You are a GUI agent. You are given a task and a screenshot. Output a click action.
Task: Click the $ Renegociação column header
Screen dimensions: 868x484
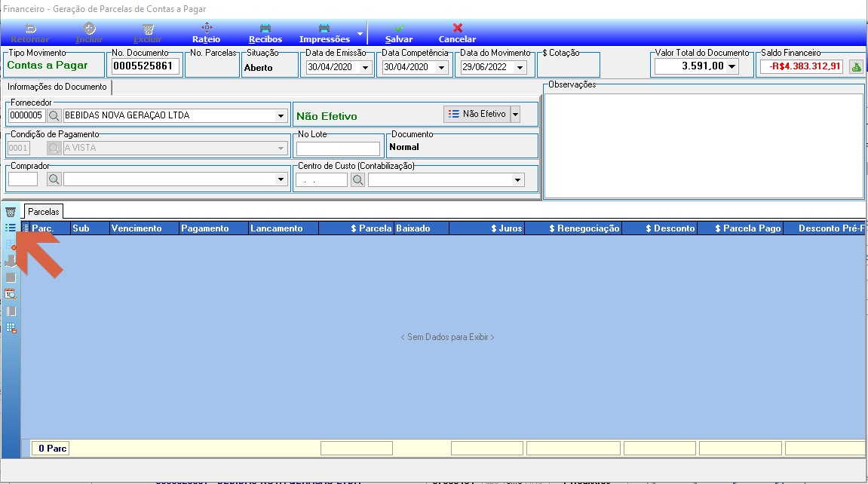pos(573,228)
